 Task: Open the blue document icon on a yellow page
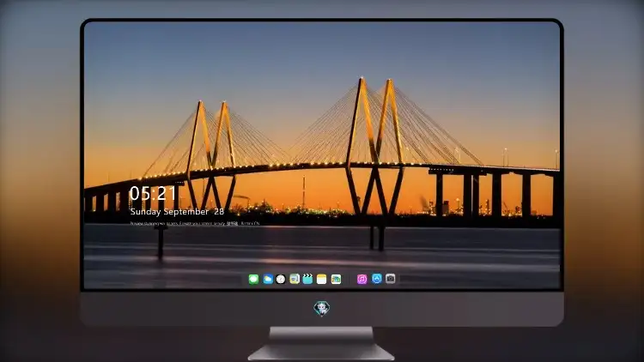click(x=295, y=279)
